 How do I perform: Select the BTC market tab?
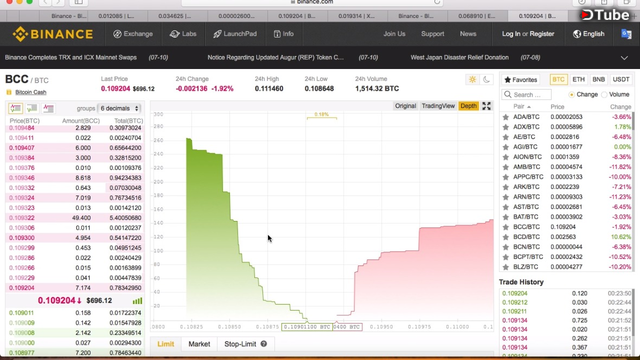pos(558,80)
